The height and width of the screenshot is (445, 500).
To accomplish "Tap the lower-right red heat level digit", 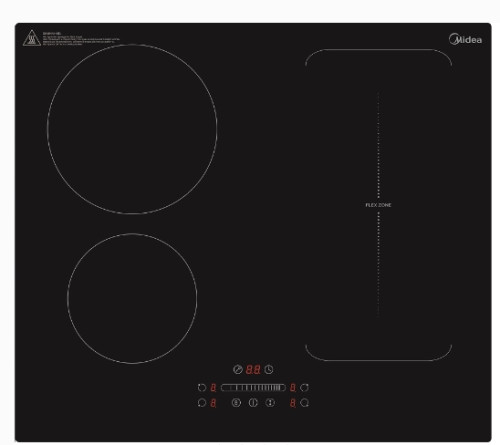I will coord(293,403).
